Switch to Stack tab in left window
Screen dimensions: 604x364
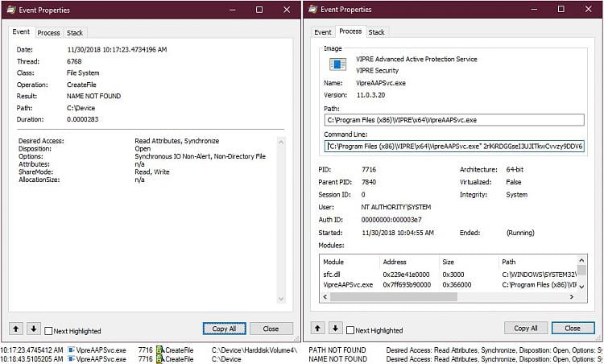[x=75, y=33]
